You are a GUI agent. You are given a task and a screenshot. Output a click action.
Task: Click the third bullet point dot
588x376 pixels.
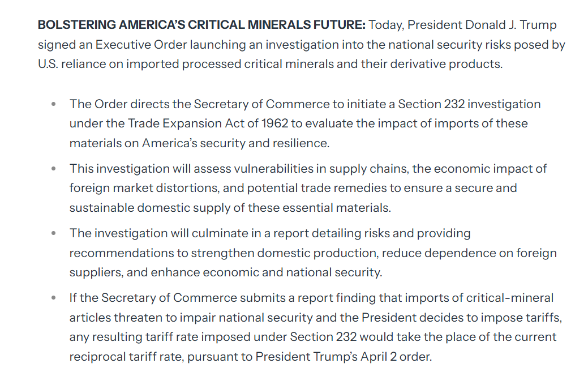pyautogui.click(x=54, y=233)
